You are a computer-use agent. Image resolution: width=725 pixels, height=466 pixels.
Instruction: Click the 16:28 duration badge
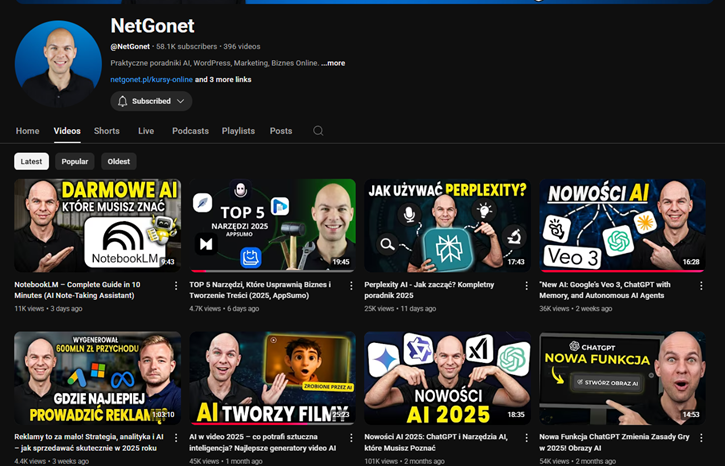coord(691,262)
